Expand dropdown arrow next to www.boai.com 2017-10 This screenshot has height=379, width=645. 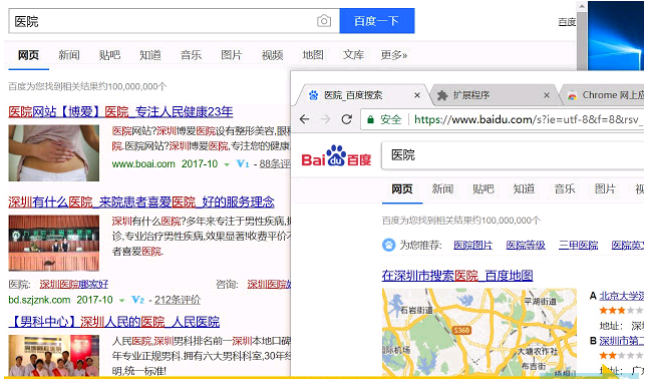(226, 165)
